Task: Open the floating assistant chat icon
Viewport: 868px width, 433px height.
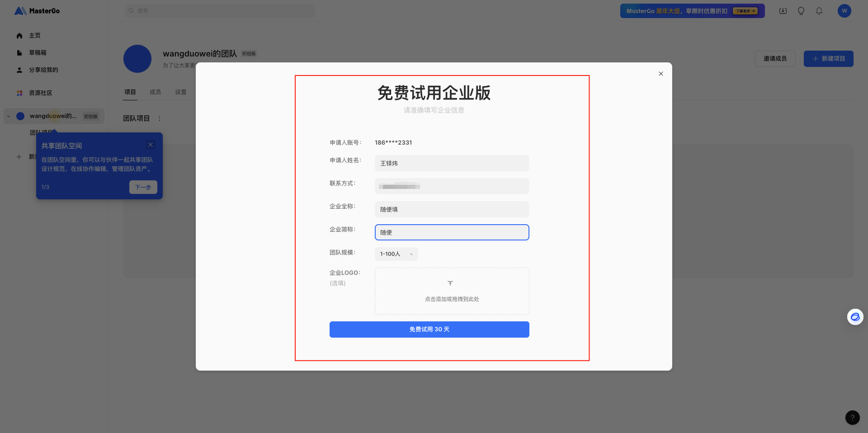Action: tap(855, 317)
